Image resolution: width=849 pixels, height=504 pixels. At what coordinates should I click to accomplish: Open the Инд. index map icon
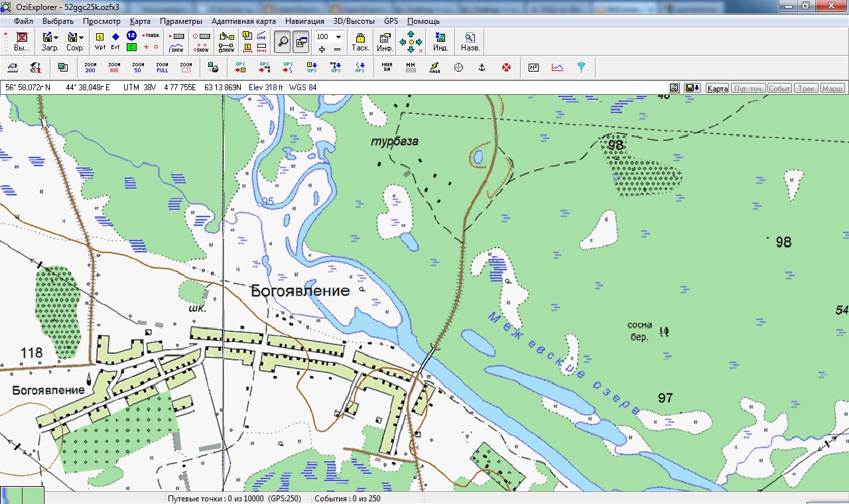point(440,42)
